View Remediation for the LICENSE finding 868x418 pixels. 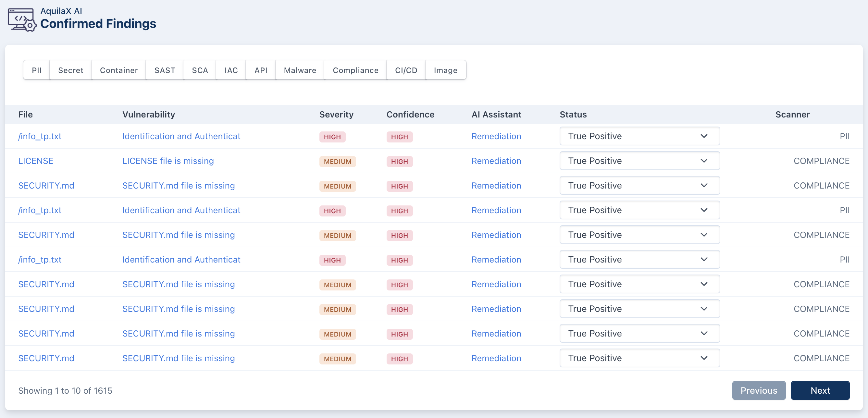point(496,161)
